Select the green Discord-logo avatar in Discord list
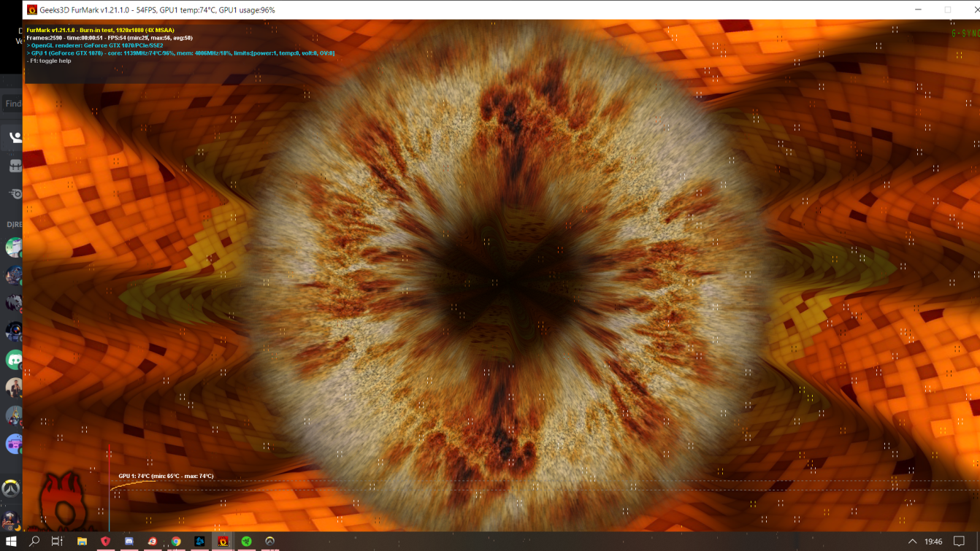Viewport: 980px width, 551px height. [x=14, y=359]
